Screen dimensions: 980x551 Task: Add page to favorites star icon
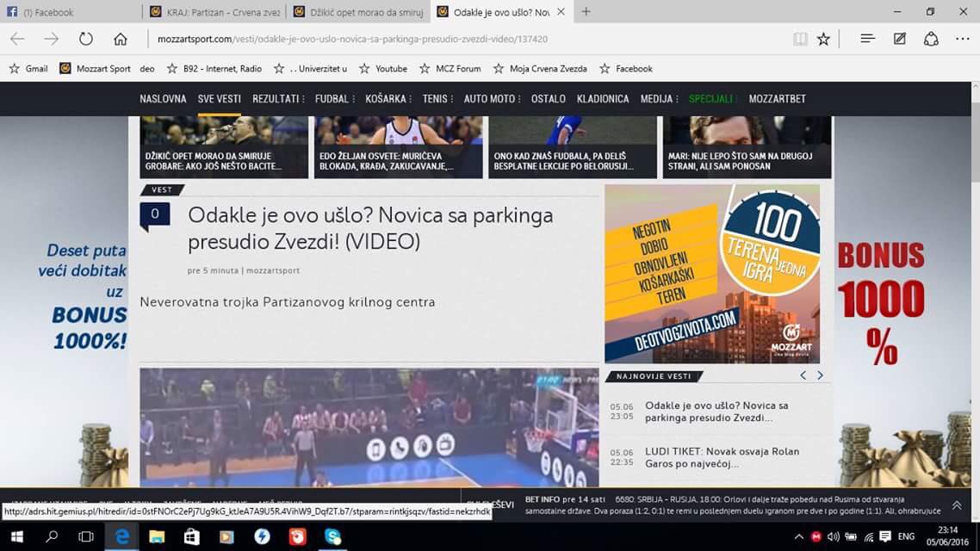tap(824, 39)
